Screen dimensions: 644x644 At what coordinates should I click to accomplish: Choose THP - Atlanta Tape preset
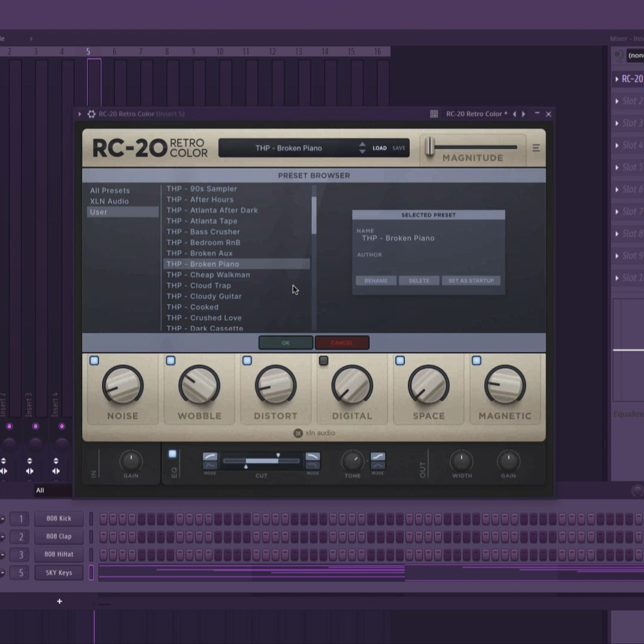pos(202,221)
